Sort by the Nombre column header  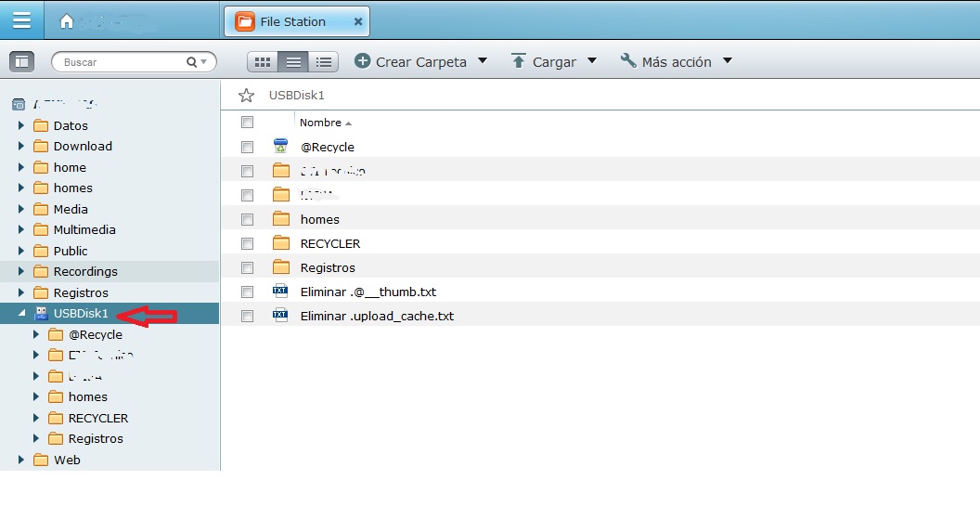coord(320,123)
